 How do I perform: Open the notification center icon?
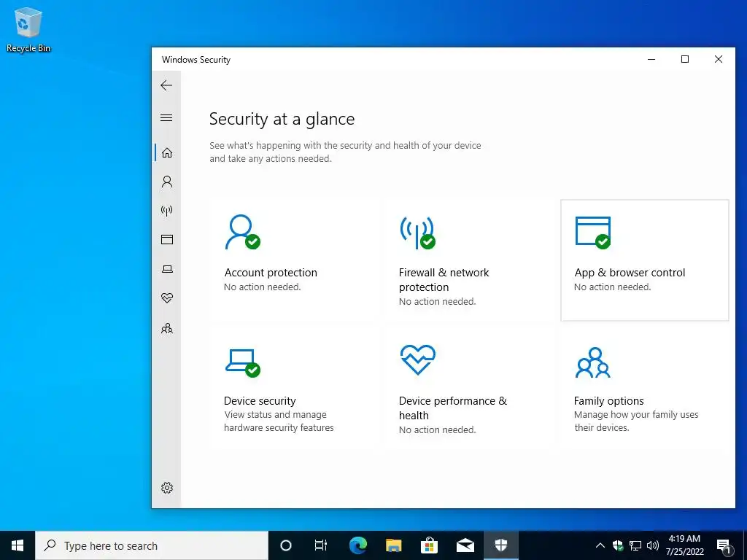[x=724, y=545]
